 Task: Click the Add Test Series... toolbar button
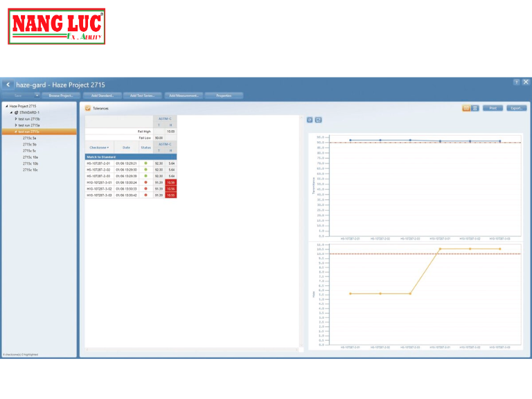(142, 96)
